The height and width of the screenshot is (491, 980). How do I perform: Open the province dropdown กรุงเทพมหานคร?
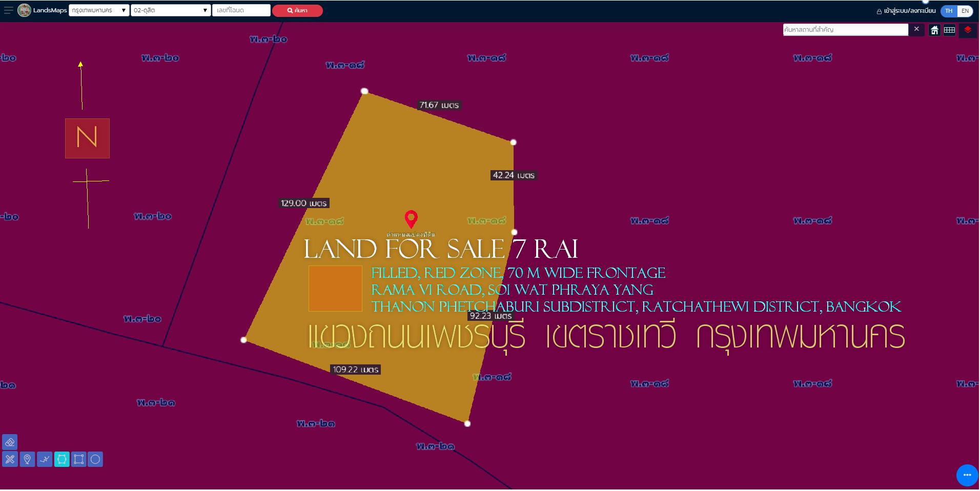(x=99, y=10)
